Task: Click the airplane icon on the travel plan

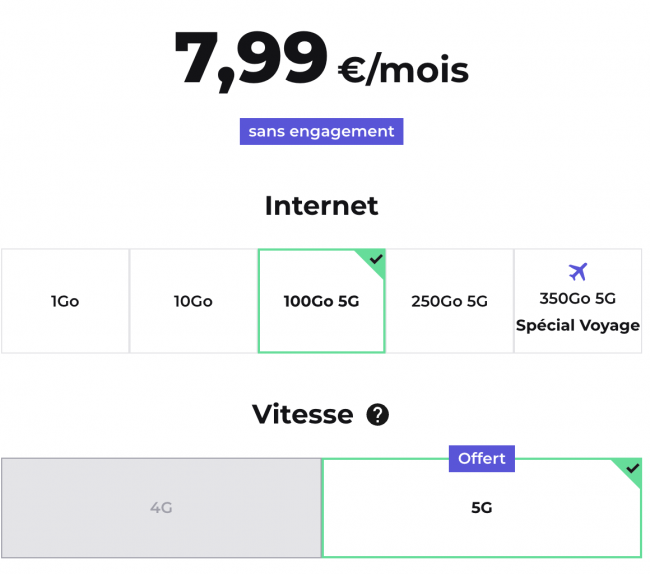Action: coord(577,272)
